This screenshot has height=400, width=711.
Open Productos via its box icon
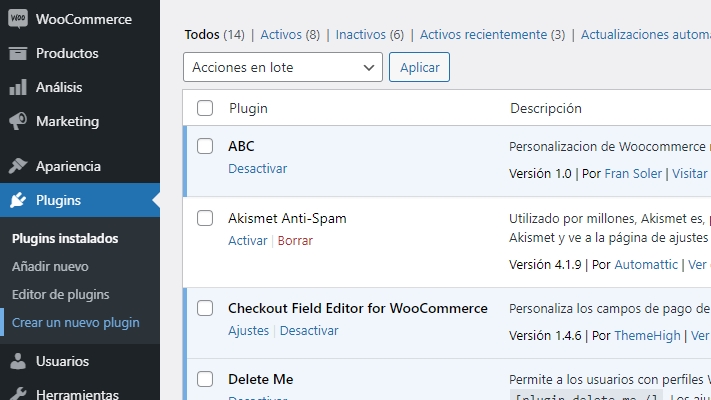[x=18, y=54]
